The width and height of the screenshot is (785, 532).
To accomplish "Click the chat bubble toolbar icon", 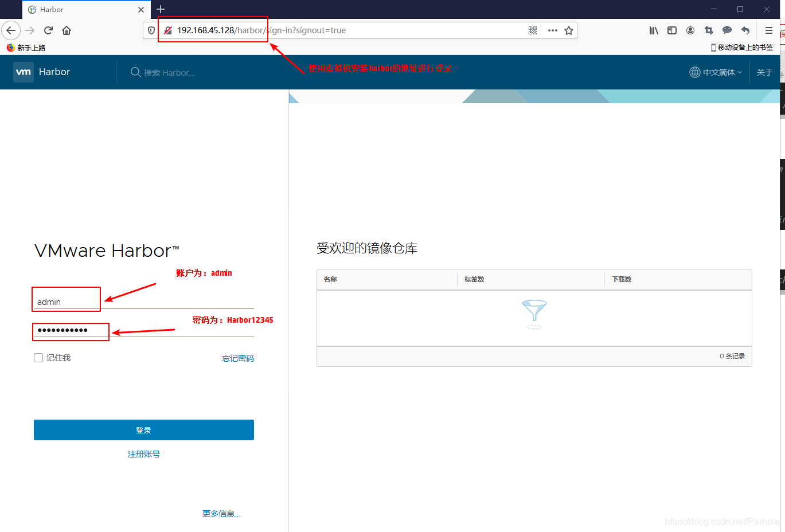I will point(727,30).
